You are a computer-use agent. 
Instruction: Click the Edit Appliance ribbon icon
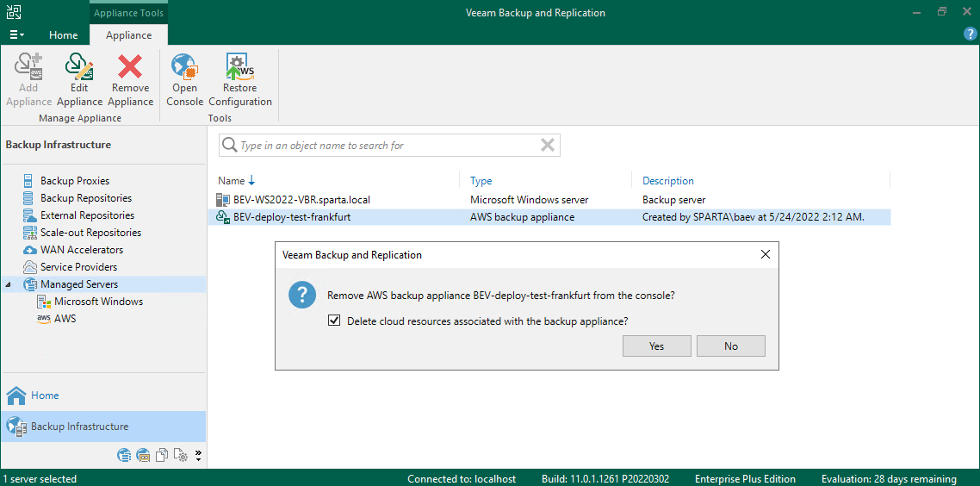(x=79, y=80)
